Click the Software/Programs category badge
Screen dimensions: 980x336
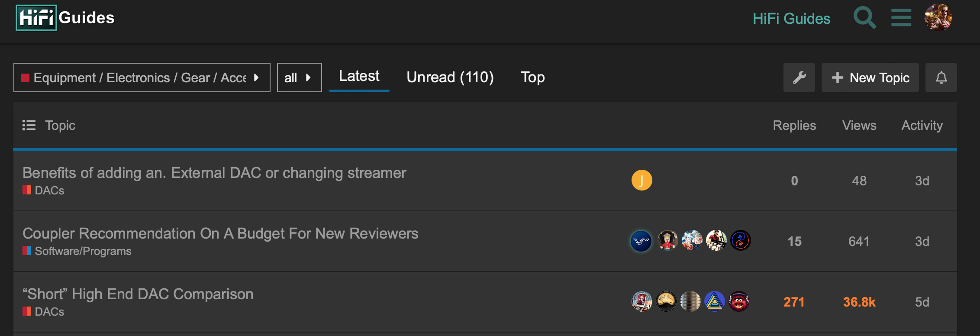77,251
